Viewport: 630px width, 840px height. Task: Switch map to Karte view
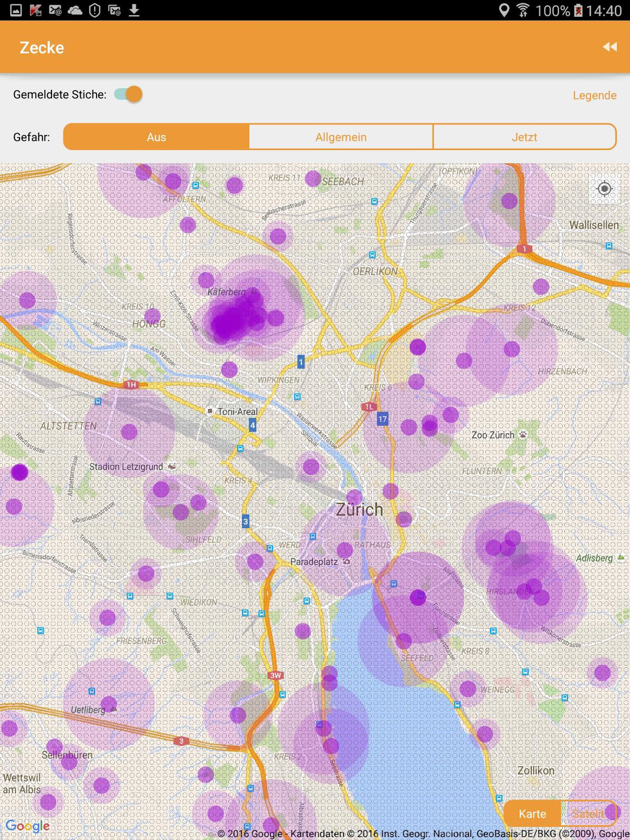532,814
